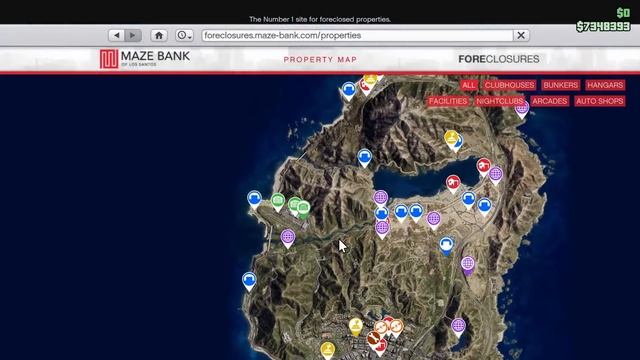The image size is (640, 360).
Task: Select the bottom-most yellow arcade marker
Action: 327,350
